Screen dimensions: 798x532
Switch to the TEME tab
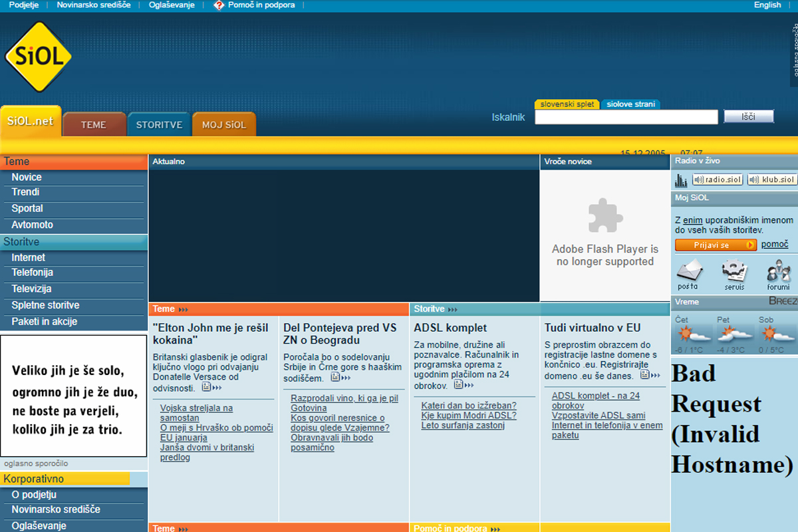(93, 124)
